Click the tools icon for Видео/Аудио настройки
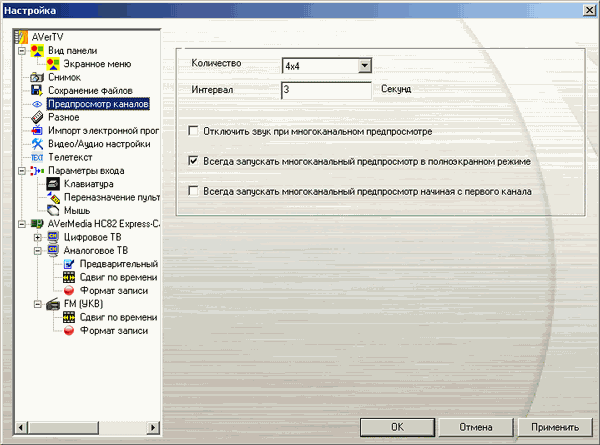Screen dimensions: 600x445 37,144
